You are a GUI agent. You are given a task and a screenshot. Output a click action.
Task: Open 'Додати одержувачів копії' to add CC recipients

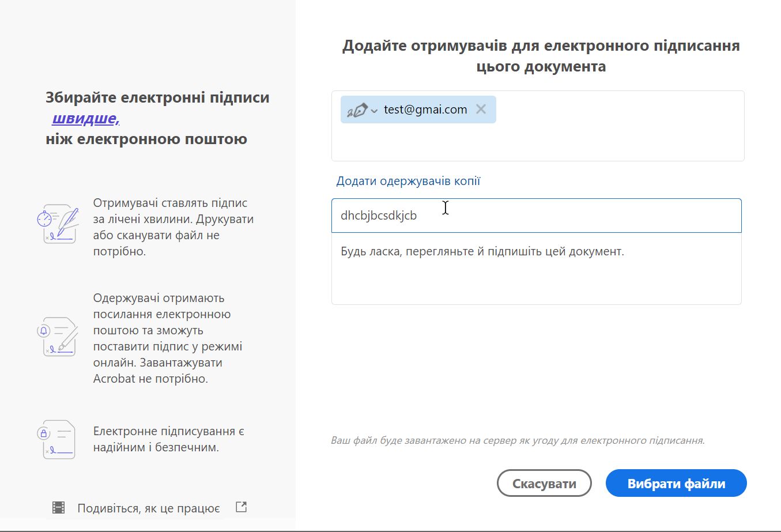coord(408,180)
